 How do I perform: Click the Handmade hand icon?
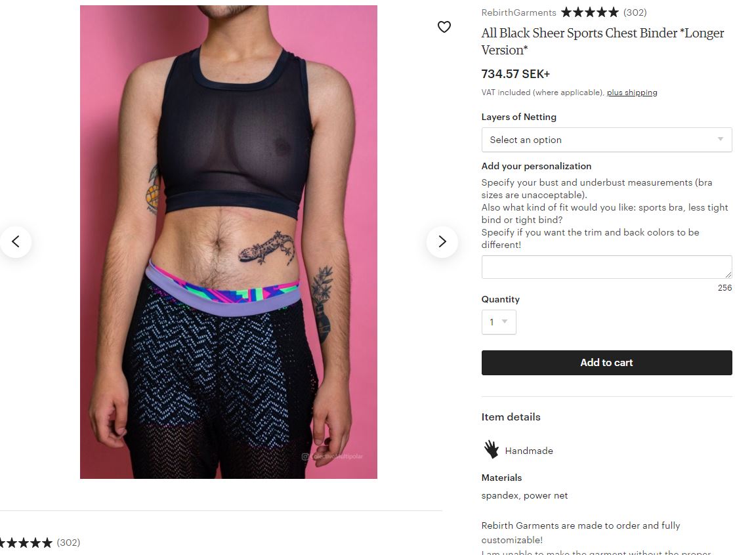[491, 449]
